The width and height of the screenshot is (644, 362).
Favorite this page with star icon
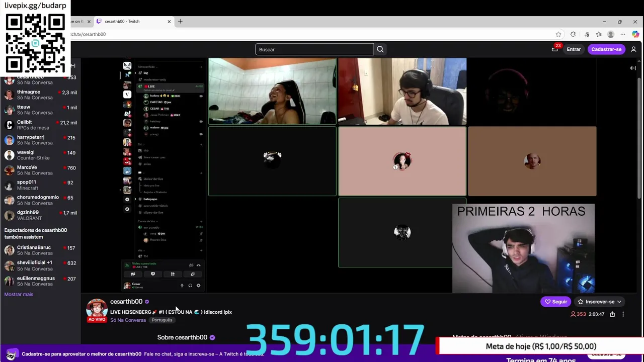click(558, 34)
